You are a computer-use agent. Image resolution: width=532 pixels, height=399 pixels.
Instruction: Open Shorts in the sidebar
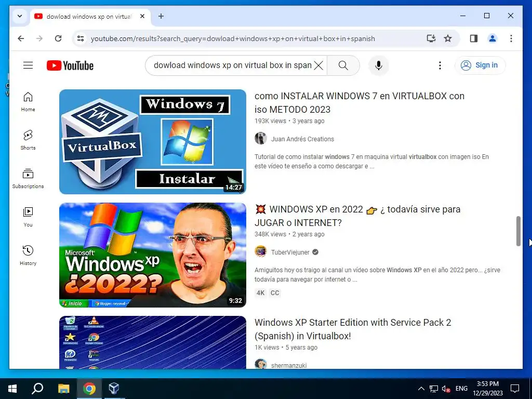point(28,140)
